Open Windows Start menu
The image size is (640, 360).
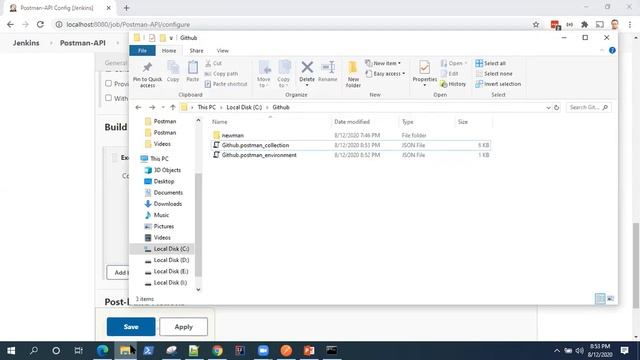[x=11, y=351]
